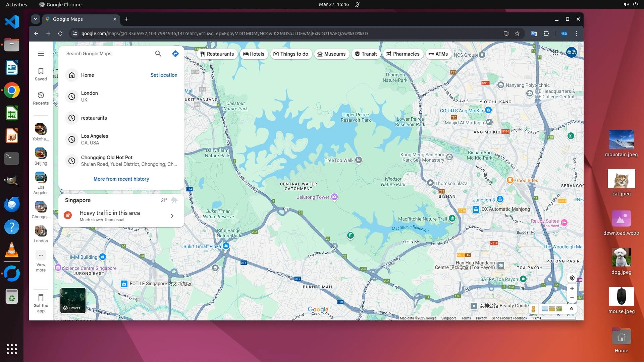
Task: Open the Google Maps hamburger menu
Action: [x=41, y=54]
